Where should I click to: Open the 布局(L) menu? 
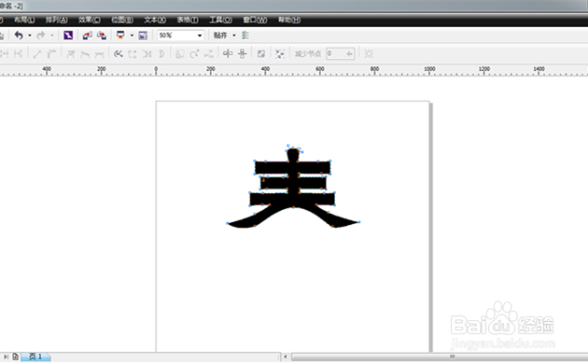coord(24,20)
